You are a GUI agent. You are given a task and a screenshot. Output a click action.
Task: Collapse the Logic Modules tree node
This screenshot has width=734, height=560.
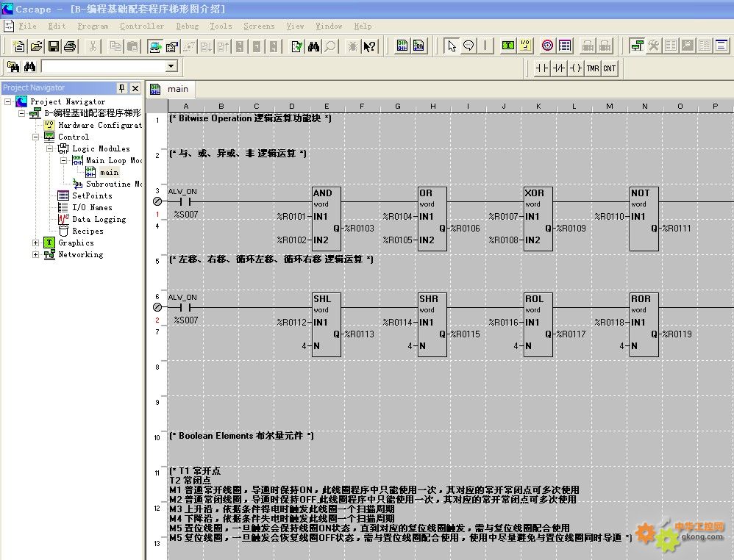(x=50, y=148)
